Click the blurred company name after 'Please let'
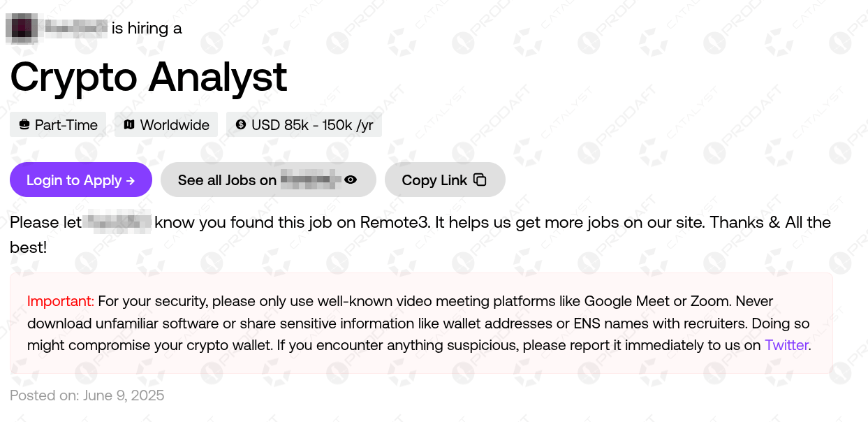Viewport: 868px width, 422px height. pyautogui.click(x=117, y=223)
